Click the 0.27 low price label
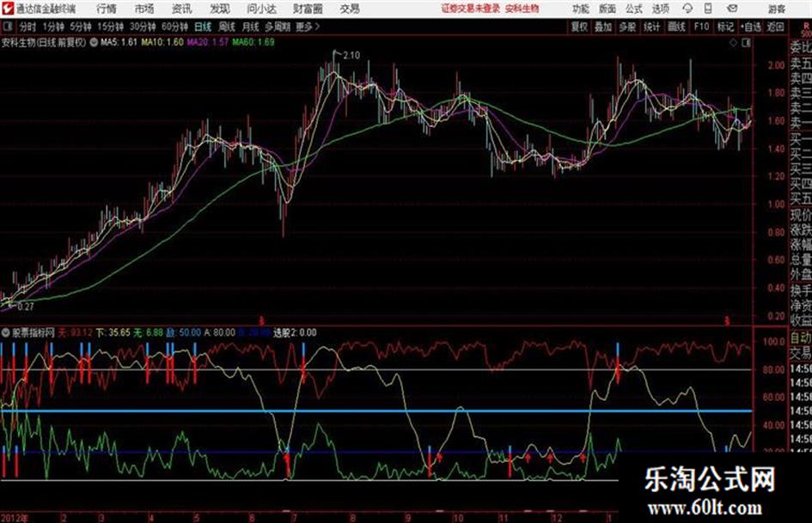This screenshot has width=812, height=523. (26, 307)
